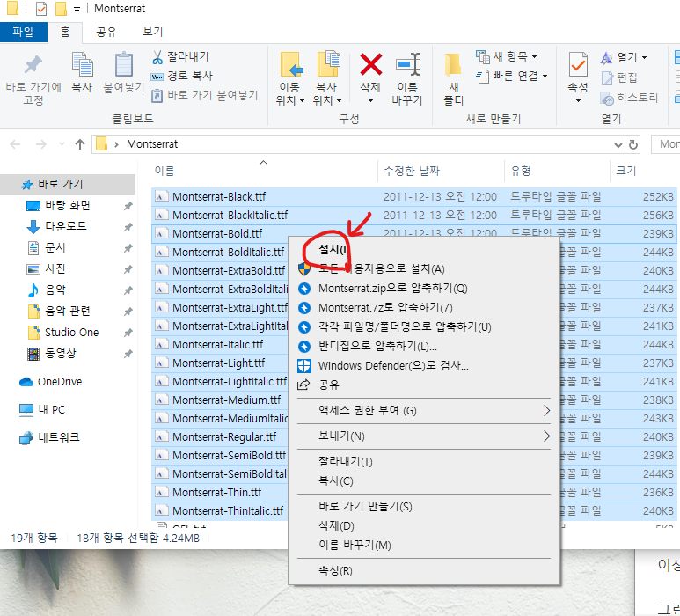This screenshot has height=616, width=680.
Task: Click the Forward navigation arrow
Action: [x=41, y=144]
